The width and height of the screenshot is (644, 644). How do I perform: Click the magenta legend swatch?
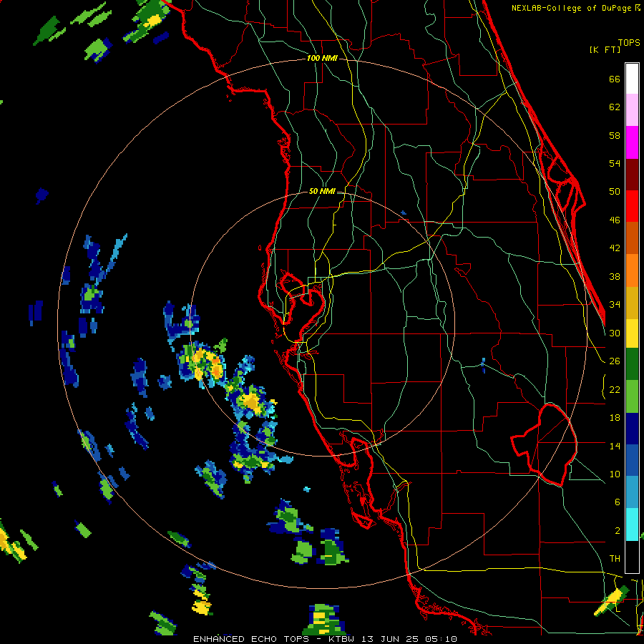[632, 142]
